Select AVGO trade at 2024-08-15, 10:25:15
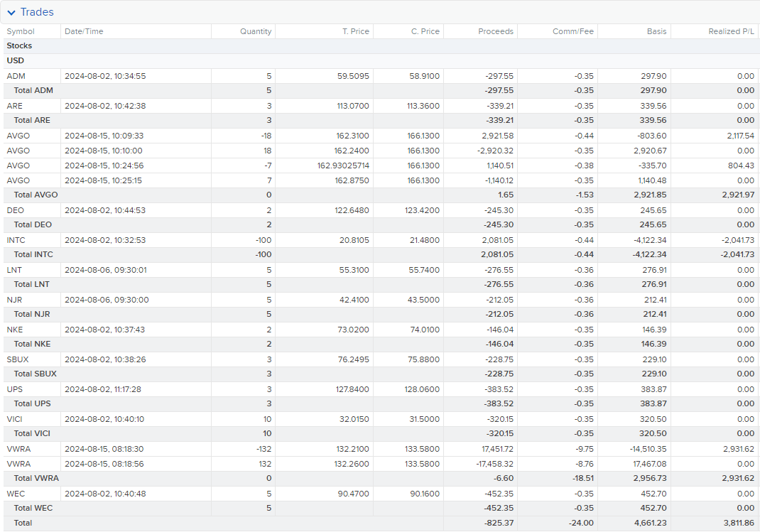 tap(103, 180)
